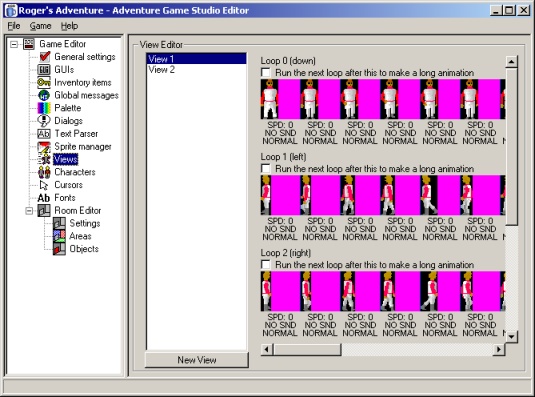Click the GUIs icon in tree
This screenshot has height=397, width=535.
click(44, 70)
